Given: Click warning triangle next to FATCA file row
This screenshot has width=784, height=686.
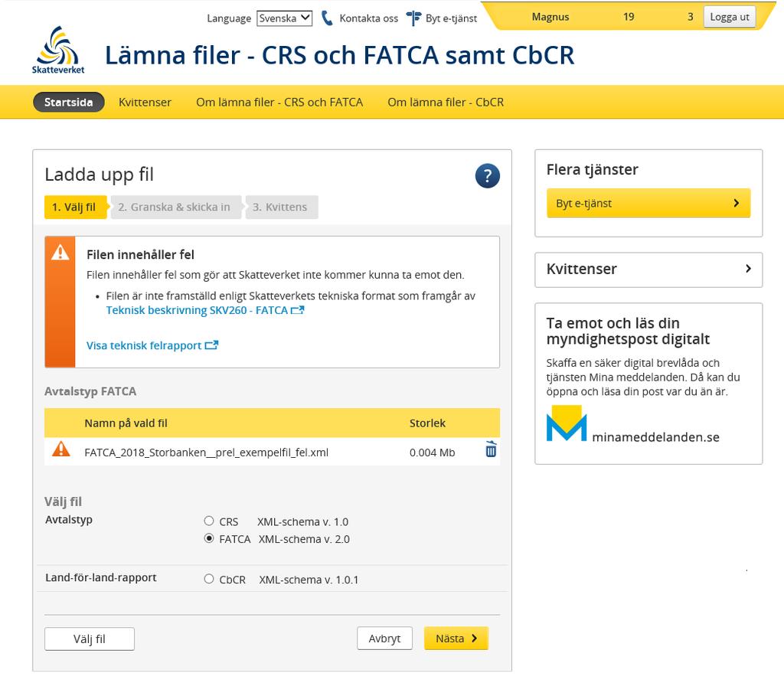Looking at the screenshot, I should pos(61,449).
